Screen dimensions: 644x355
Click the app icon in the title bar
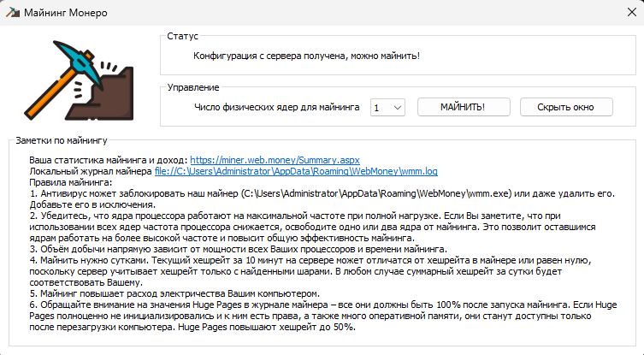click(11, 12)
